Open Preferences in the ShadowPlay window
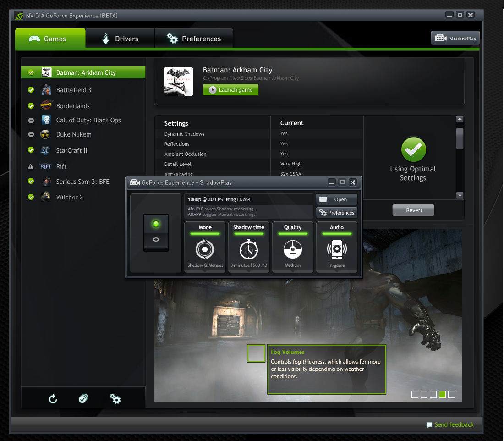The image size is (504, 441). [x=337, y=213]
